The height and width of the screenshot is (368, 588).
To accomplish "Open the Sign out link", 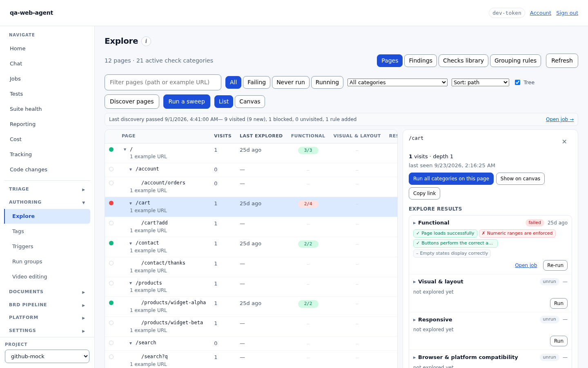I will (567, 13).
